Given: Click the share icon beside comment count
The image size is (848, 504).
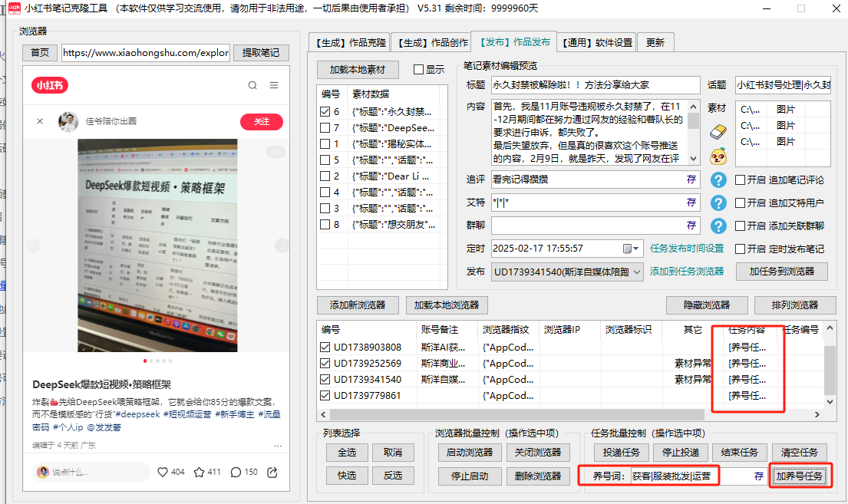Looking at the screenshot, I should coord(273,472).
